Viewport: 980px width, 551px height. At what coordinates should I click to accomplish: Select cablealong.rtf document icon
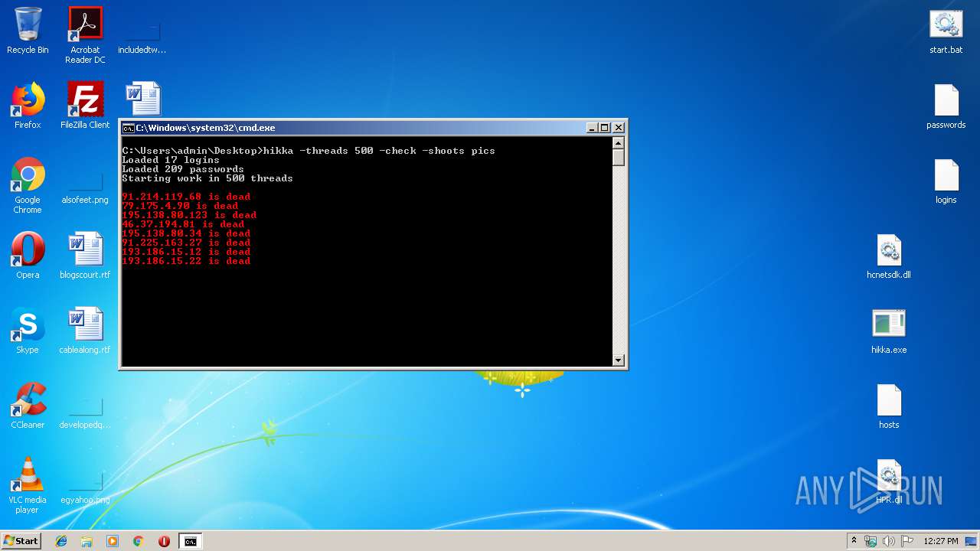tap(85, 331)
